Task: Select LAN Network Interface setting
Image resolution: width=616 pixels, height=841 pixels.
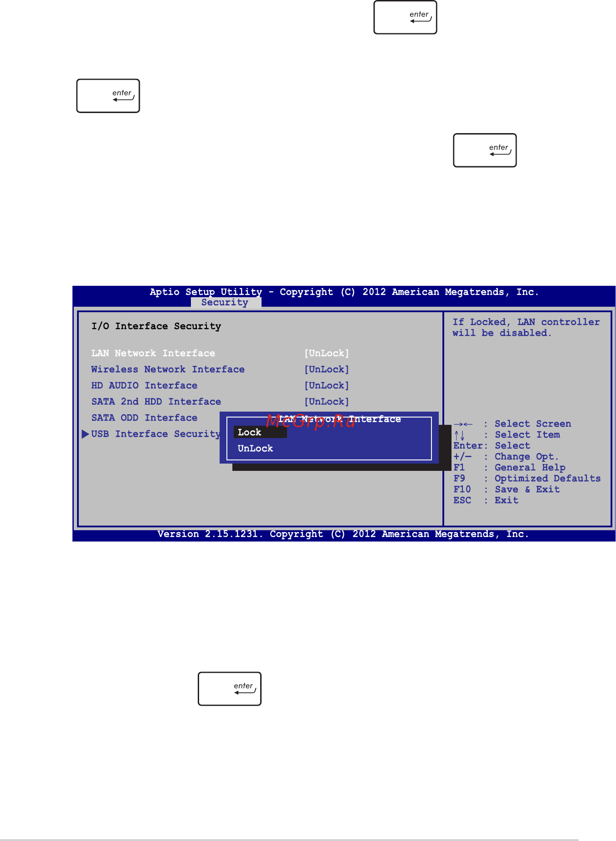Action: coord(153,353)
